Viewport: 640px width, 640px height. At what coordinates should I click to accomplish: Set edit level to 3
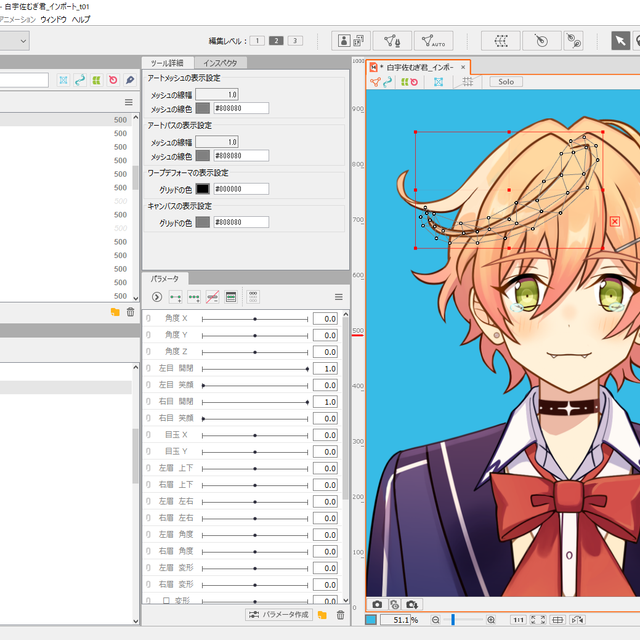click(294, 40)
